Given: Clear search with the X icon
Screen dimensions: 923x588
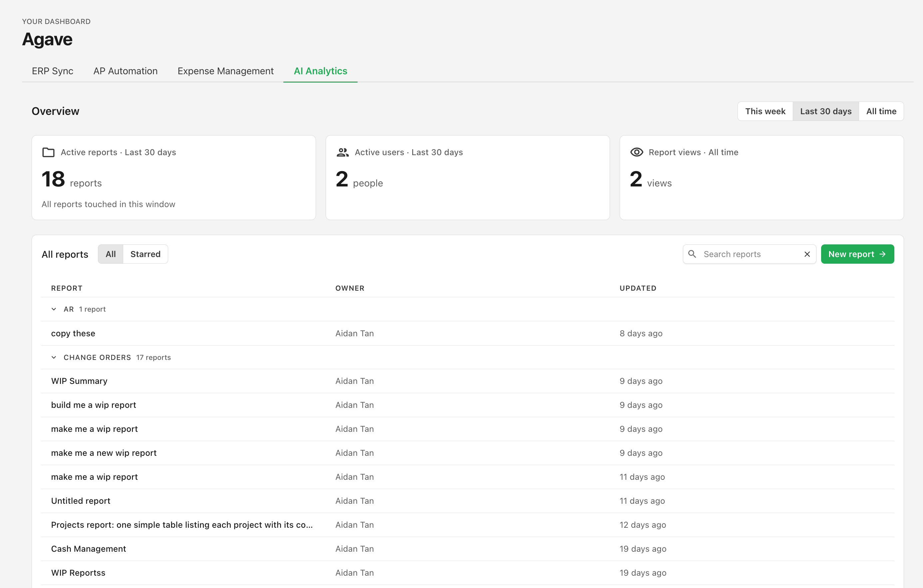Looking at the screenshot, I should [x=807, y=254].
